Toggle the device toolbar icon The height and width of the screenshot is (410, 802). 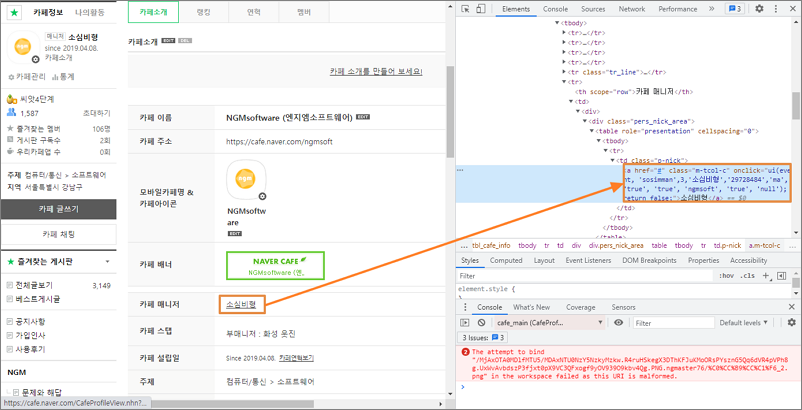click(480, 9)
